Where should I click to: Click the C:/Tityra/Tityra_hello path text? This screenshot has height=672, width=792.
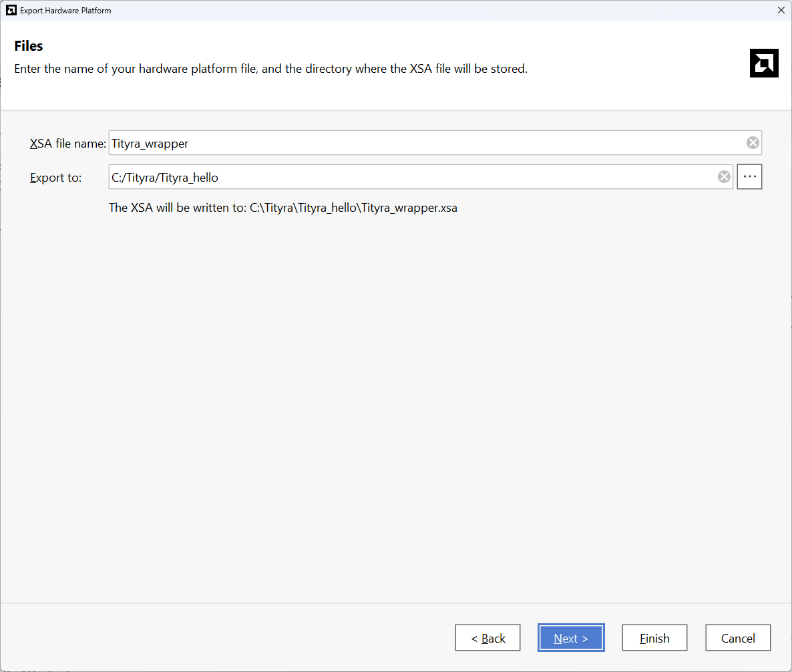point(165,178)
